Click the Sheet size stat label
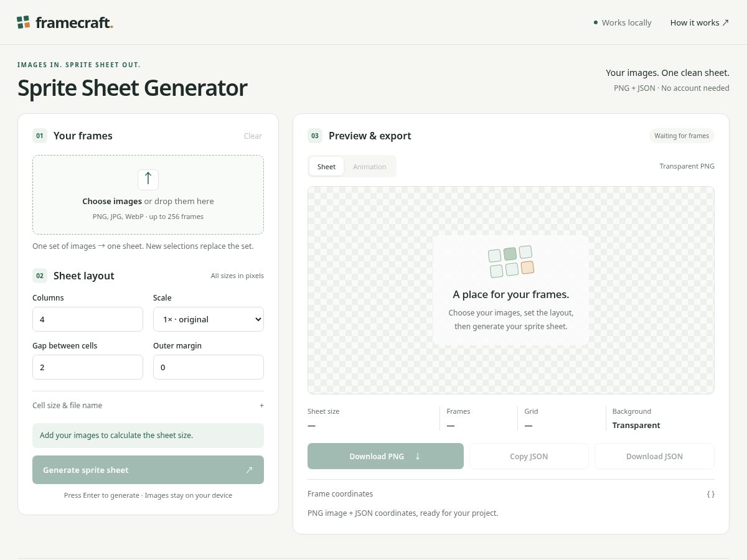747x560 pixels. [324, 411]
